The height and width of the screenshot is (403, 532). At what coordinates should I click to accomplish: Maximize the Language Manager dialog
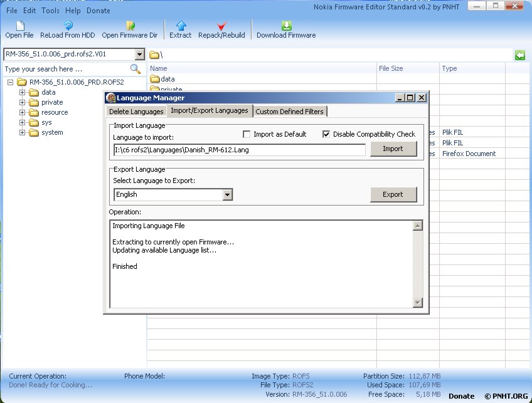pos(410,98)
